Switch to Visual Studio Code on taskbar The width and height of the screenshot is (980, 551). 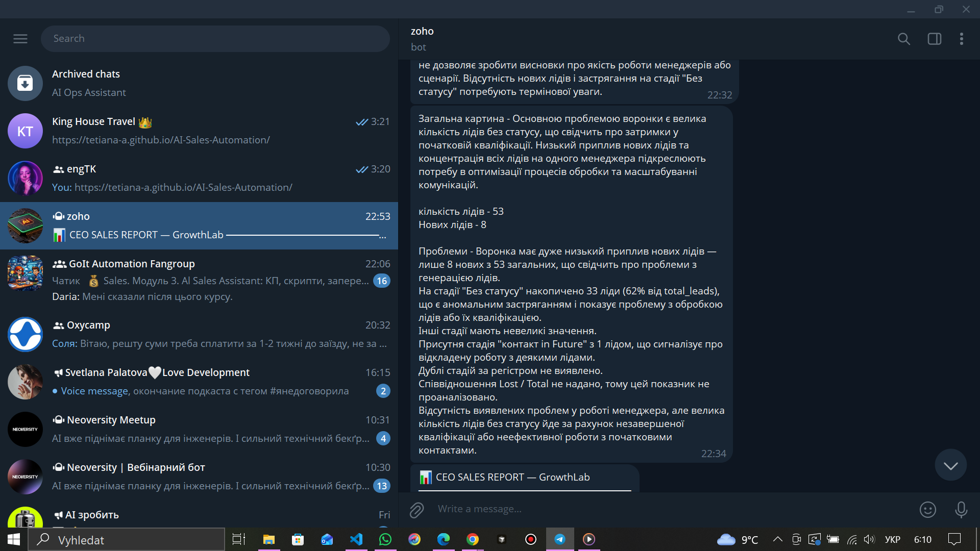pos(356,539)
